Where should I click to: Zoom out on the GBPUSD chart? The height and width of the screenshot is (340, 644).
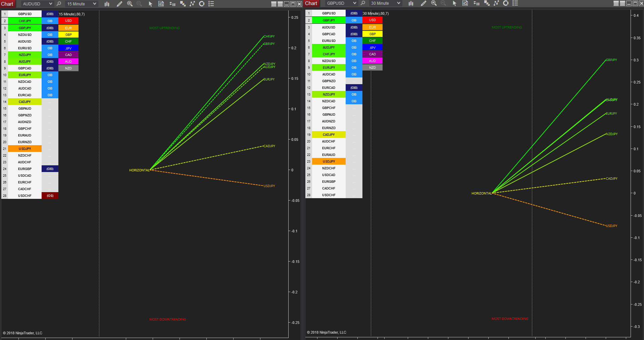pos(443,3)
